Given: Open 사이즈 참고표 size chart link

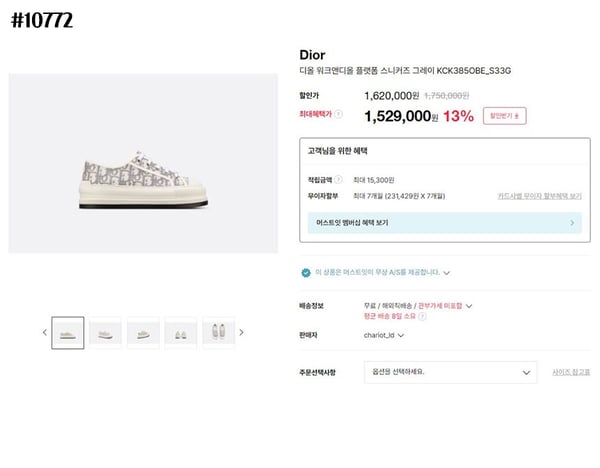Looking at the screenshot, I should click(571, 372).
